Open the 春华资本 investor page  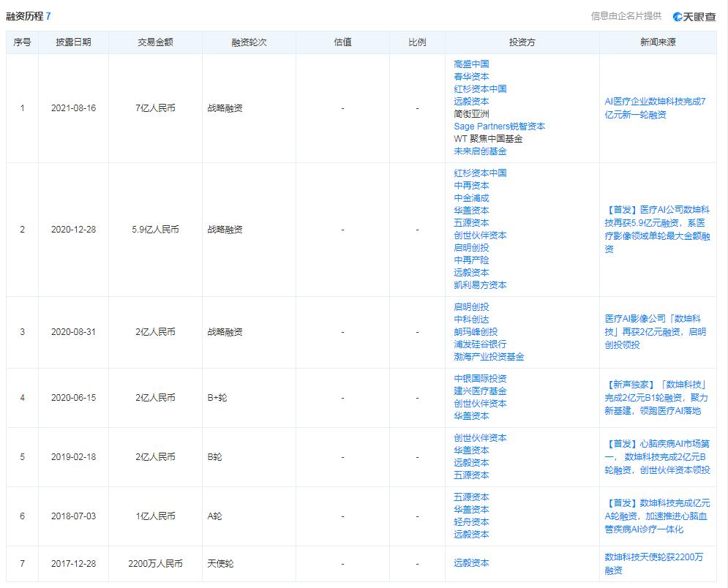pos(471,77)
